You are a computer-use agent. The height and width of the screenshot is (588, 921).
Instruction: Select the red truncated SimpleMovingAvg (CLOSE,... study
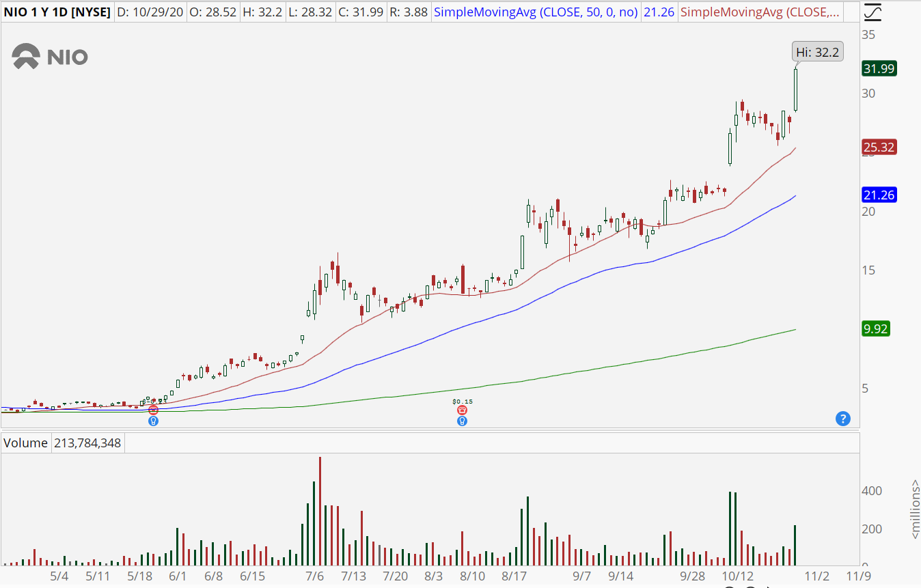(759, 12)
